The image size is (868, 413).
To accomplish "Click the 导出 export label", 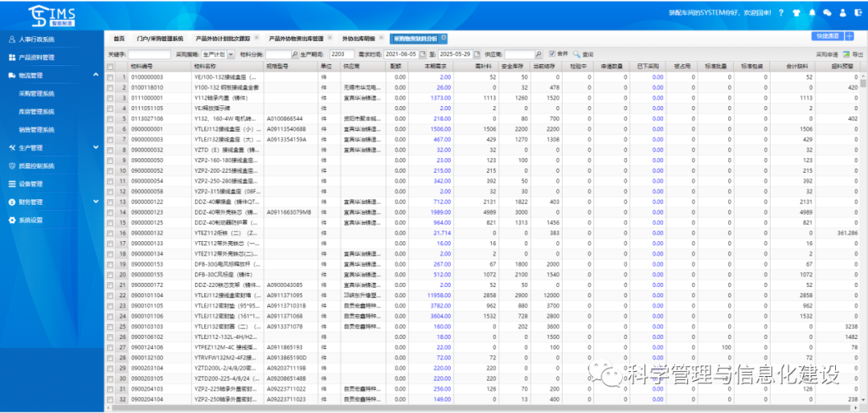I will click(858, 55).
